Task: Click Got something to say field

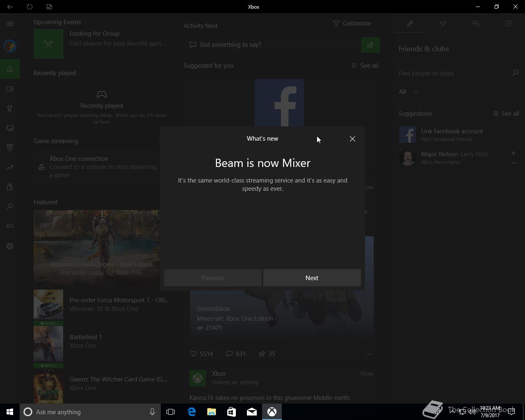Action: tap(272, 45)
